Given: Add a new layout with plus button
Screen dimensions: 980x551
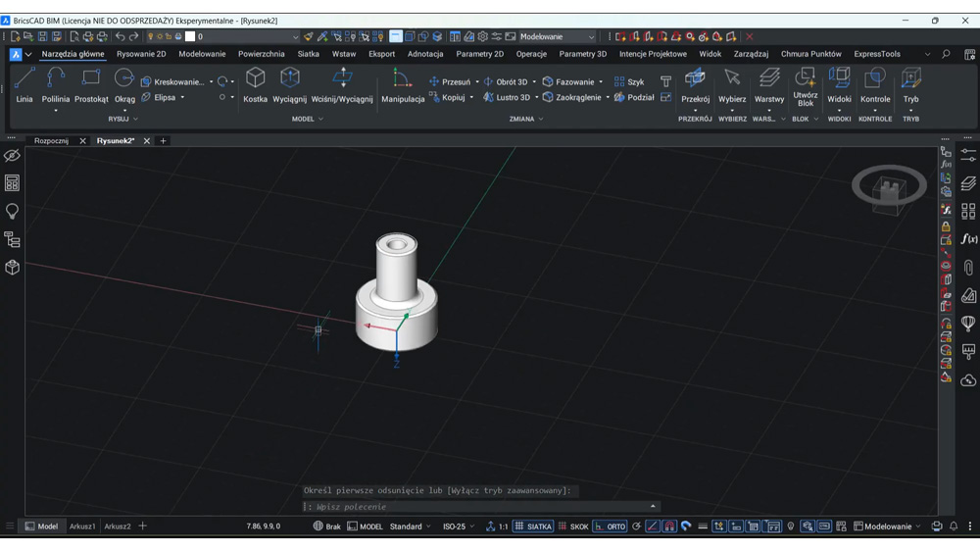Looking at the screenshot, I should pos(142,526).
